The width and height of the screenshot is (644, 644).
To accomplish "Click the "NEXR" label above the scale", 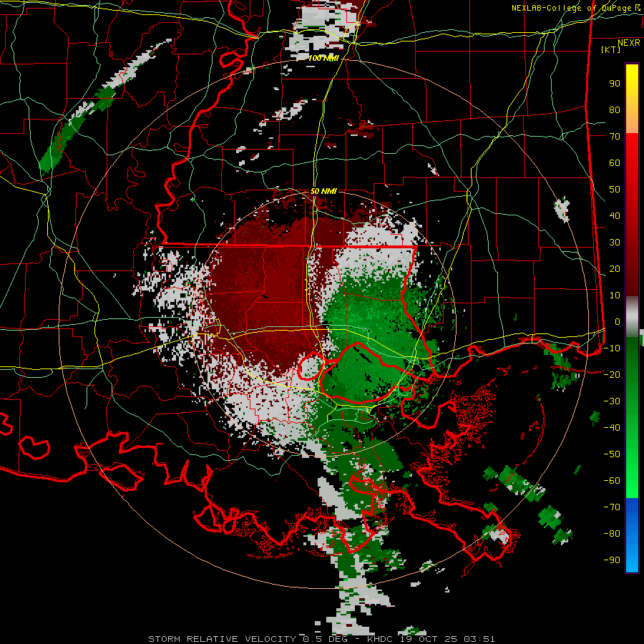I will pos(629,43).
